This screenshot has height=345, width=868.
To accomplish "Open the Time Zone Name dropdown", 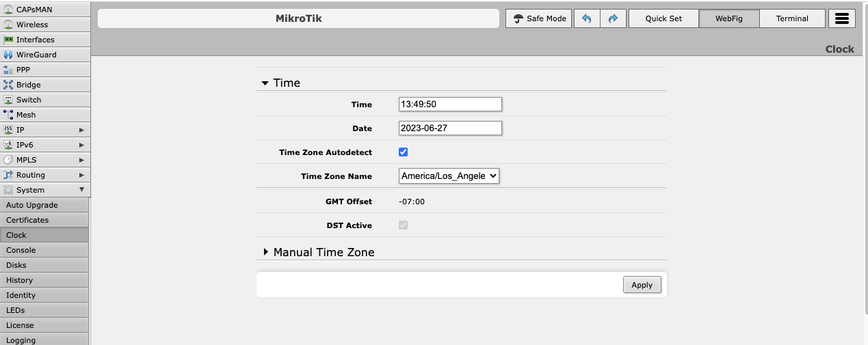I will click(449, 176).
